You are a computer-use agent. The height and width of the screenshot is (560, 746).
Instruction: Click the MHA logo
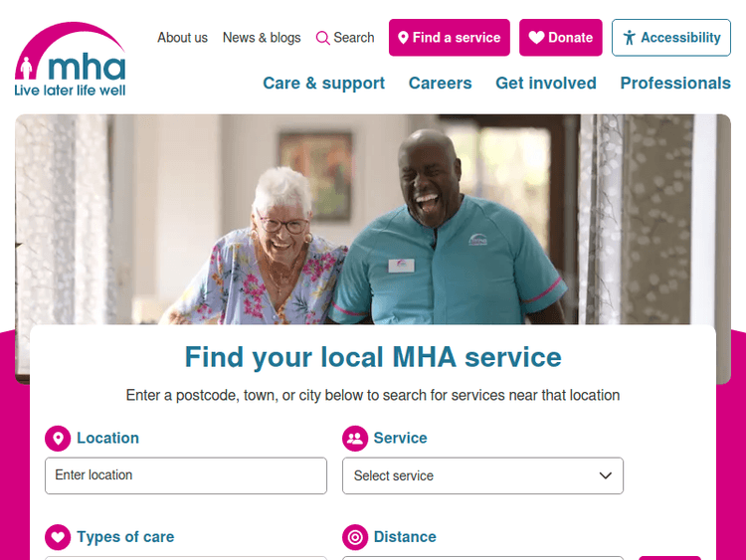pyautogui.click(x=70, y=59)
